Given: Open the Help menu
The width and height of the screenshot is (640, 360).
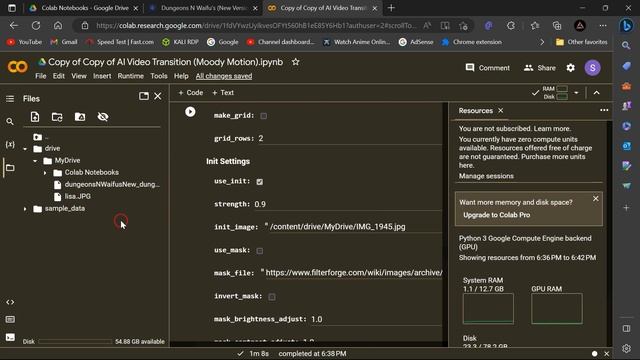Looking at the screenshot, I should coord(181,76).
